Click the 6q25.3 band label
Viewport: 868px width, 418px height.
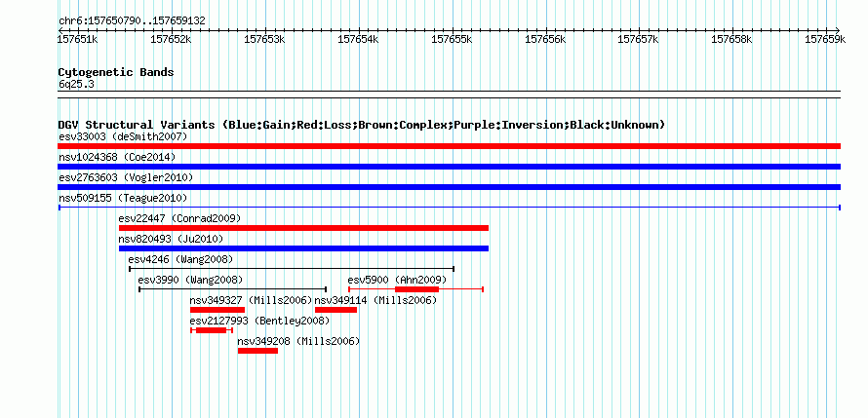[76, 84]
